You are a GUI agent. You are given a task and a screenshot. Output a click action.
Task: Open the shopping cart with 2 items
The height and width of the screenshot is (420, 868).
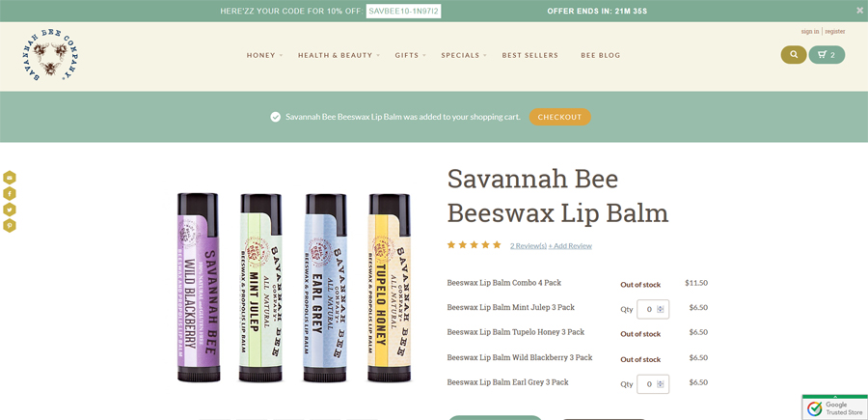827,55
